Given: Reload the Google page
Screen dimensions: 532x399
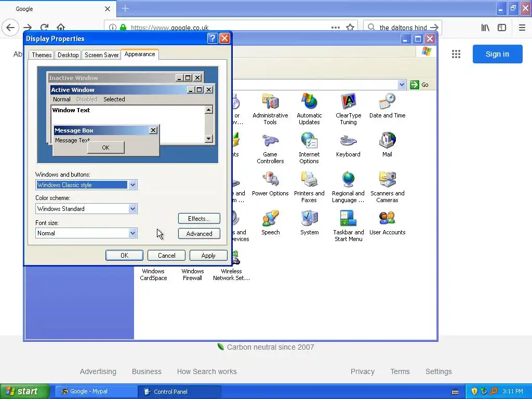Looking at the screenshot, I should (45, 28).
